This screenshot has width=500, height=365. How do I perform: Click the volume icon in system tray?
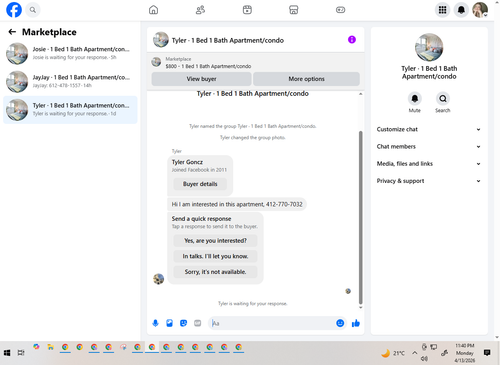pos(424,359)
